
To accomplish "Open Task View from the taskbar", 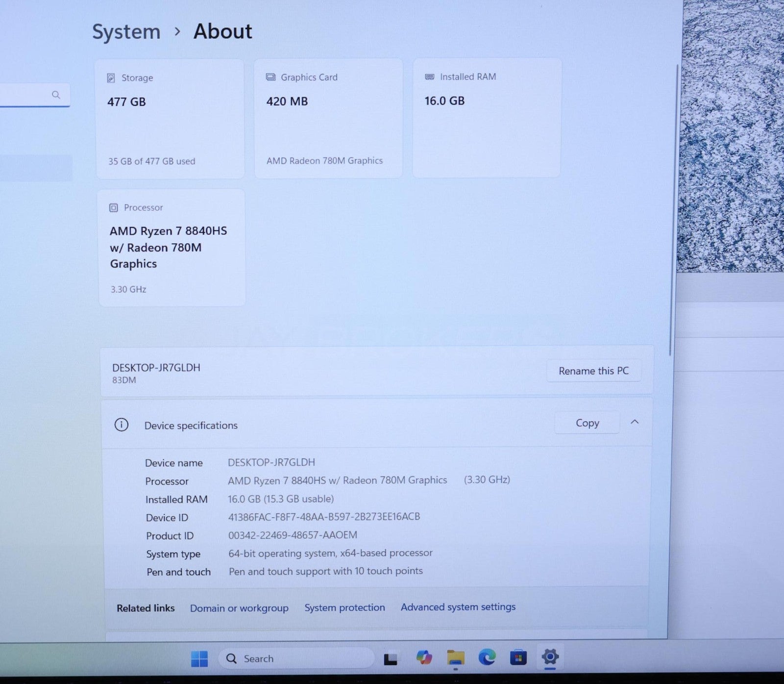I will point(390,659).
